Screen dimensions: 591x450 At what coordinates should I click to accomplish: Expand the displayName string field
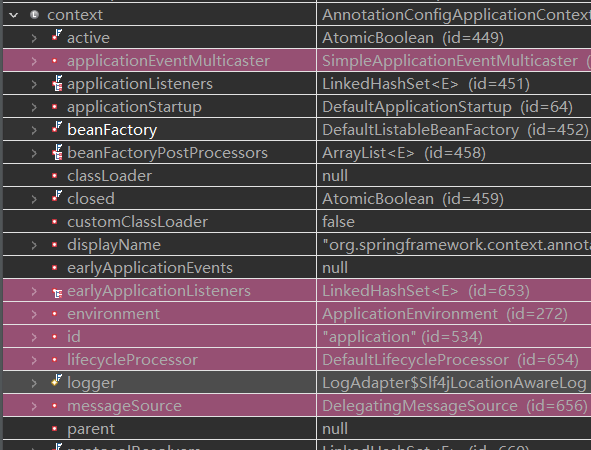point(34,245)
